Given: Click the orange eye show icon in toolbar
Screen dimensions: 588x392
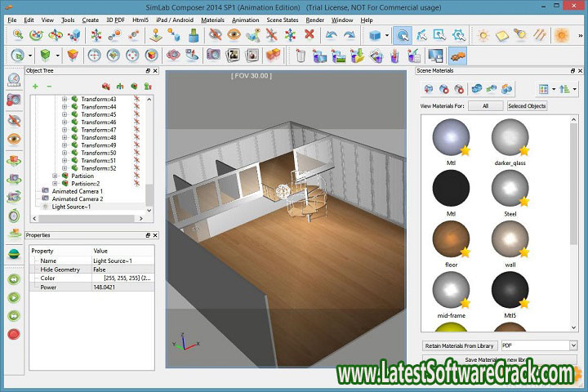Looking at the screenshot, I should pyautogui.click(x=234, y=34).
